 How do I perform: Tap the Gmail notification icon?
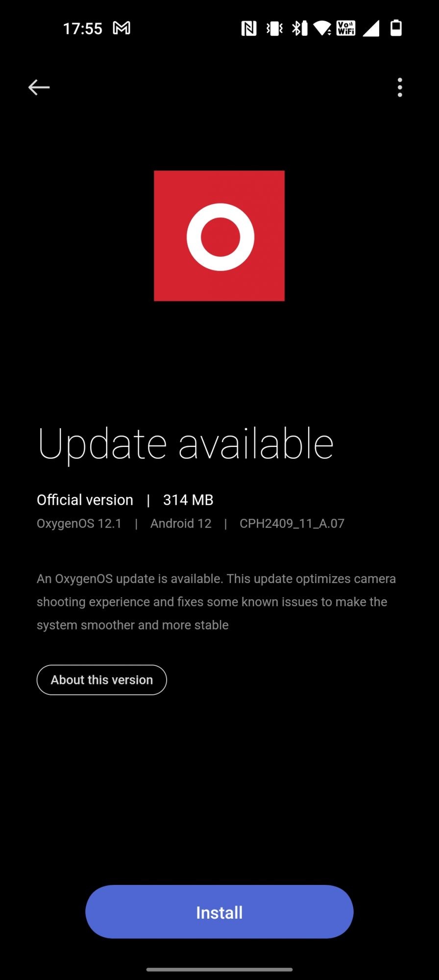(122, 28)
